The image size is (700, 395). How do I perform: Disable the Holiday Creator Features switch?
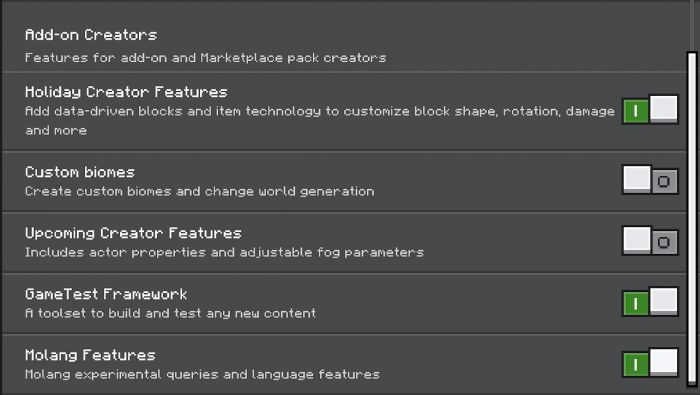[x=650, y=109]
